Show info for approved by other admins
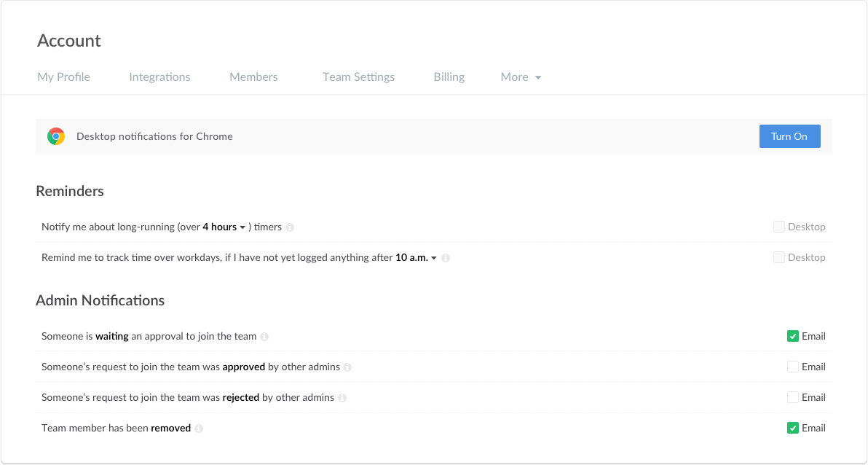The width and height of the screenshot is (868, 465). click(x=347, y=367)
